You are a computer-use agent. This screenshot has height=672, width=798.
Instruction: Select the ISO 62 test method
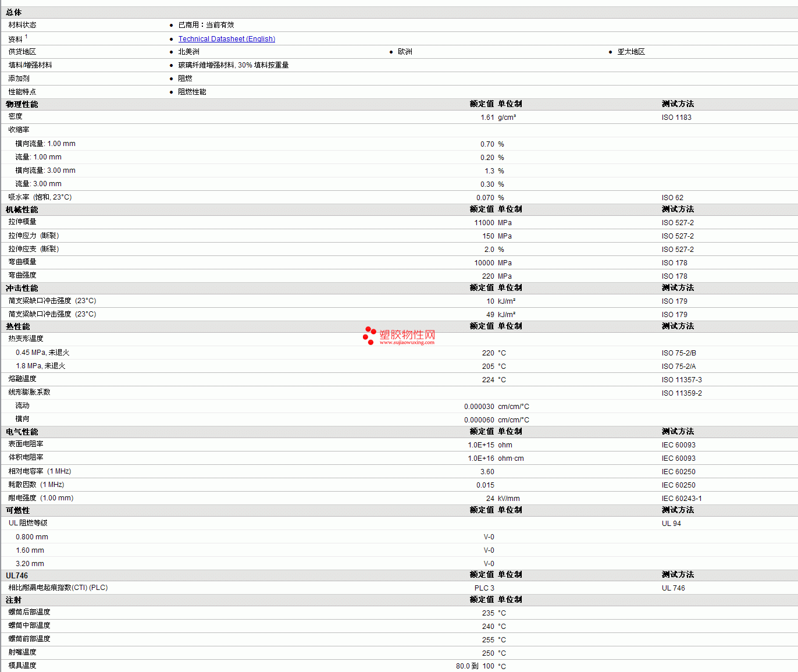672,198
